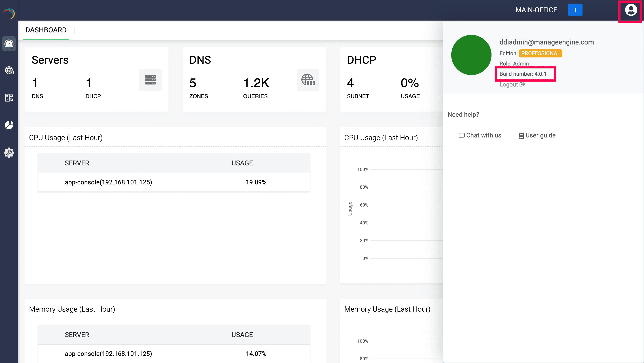
Task: Open the Reports pie chart sidebar icon
Action: (9, 125)
